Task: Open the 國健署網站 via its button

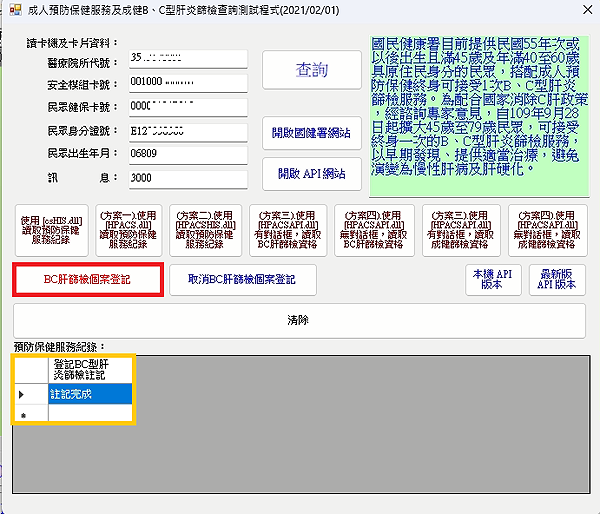Action: (x=311, y=132)
